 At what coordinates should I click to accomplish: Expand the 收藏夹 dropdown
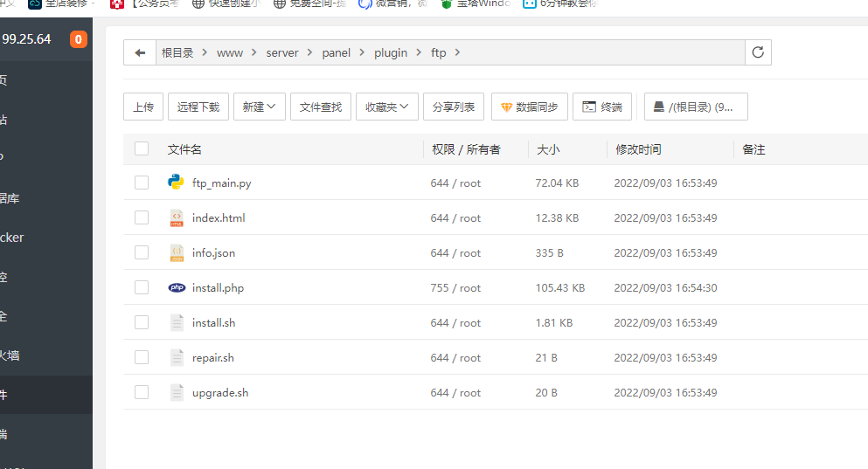387,107
